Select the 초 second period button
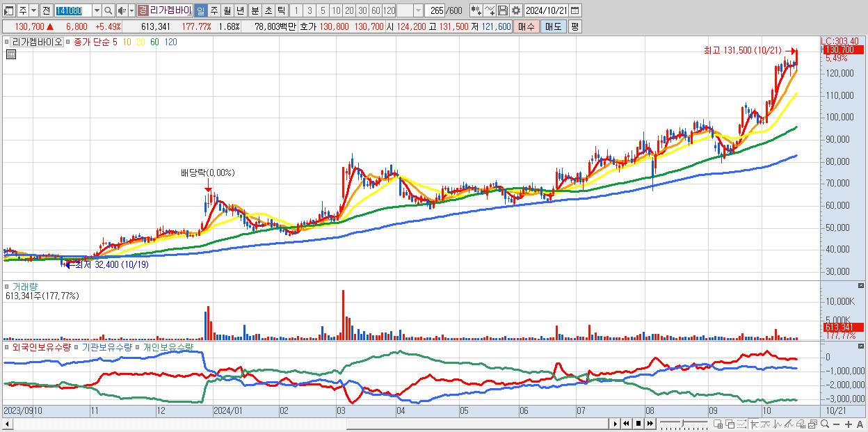 point(268,11)
